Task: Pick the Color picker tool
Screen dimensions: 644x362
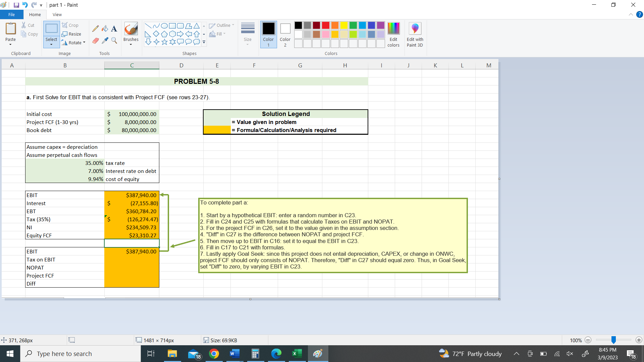Action: point(105,40)
